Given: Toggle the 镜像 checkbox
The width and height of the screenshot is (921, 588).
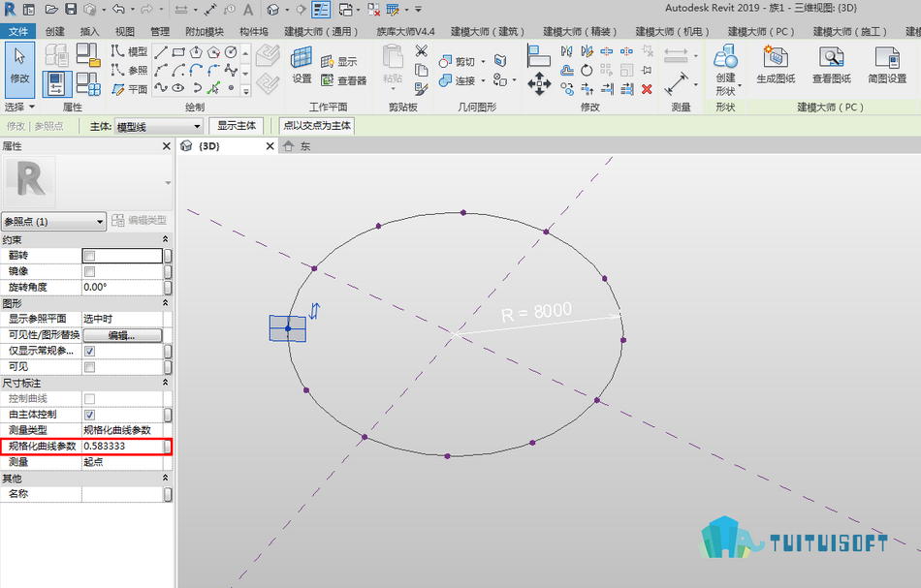Looking at the screenshot, I should tap(90, 271).
